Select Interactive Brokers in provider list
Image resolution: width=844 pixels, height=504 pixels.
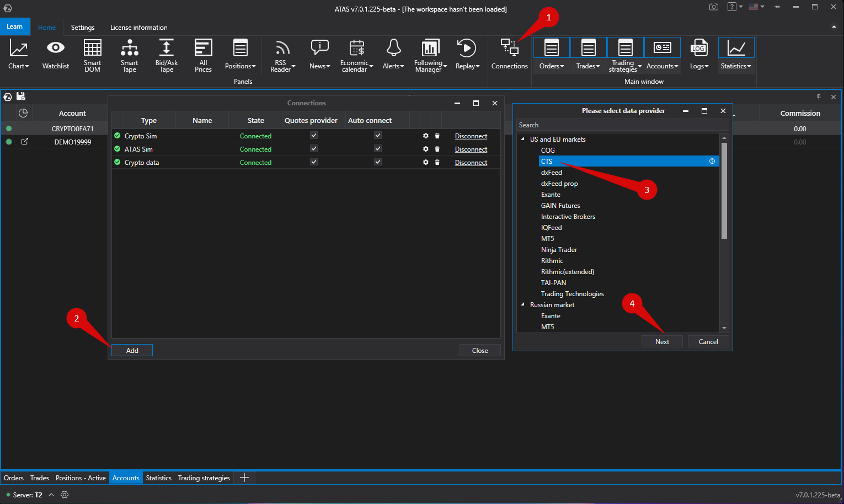pos(568,217)
